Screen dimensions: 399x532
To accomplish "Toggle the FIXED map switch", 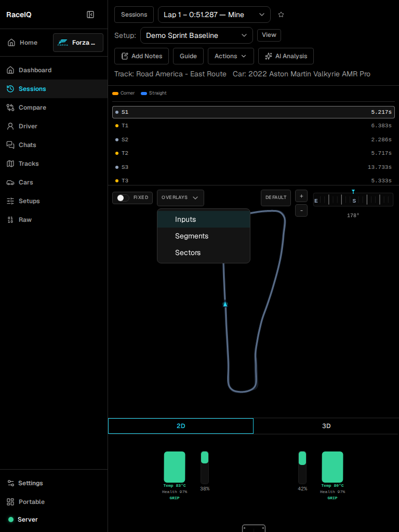I will click(123, 198).
